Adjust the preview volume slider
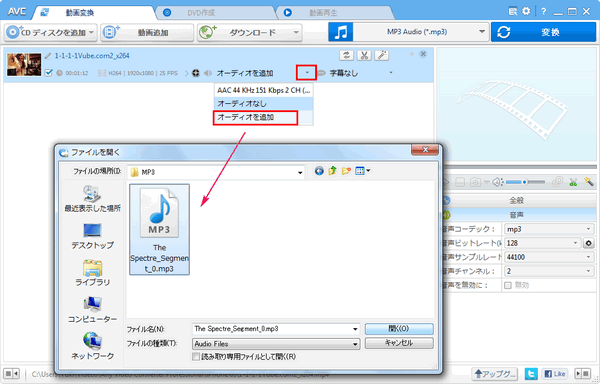This screenshot has height=384, width=600. pyautogui.click(x=525, y=182)
